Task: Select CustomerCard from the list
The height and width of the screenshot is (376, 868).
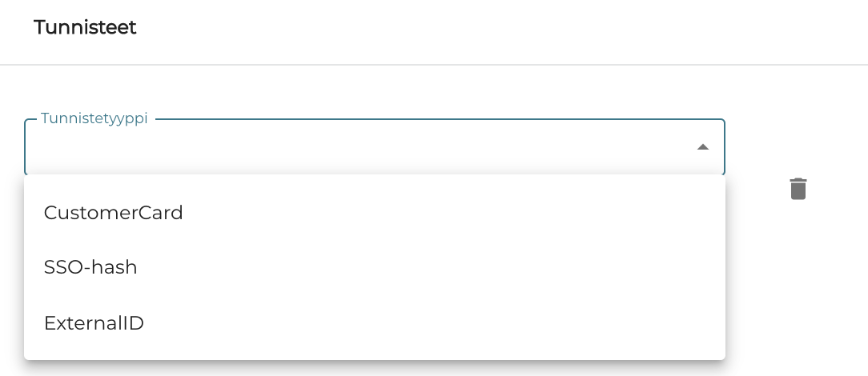Action: click(x=114, y=213)
